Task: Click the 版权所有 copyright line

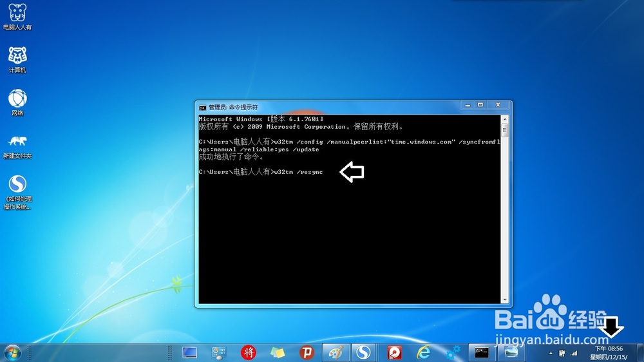Action: pos(302,126)
